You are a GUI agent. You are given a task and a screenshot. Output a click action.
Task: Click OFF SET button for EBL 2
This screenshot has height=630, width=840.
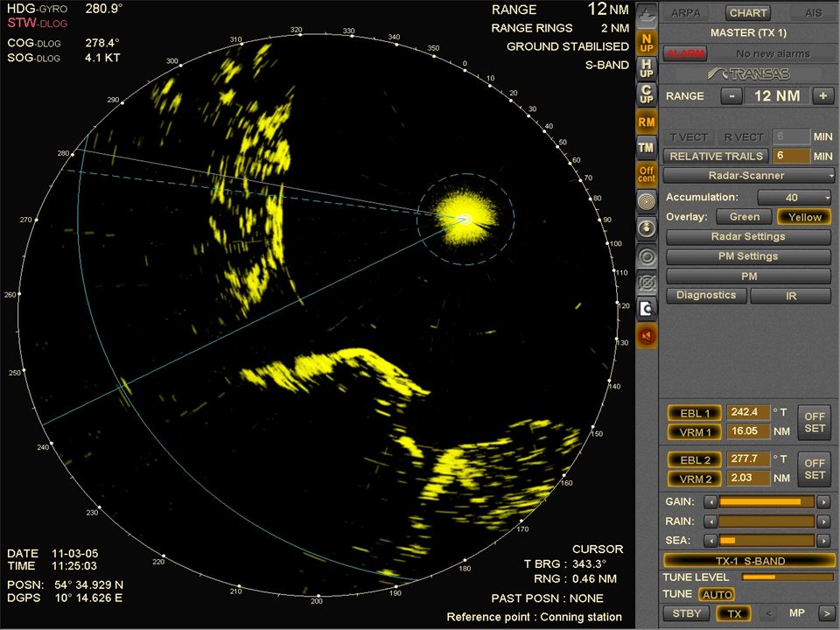(x=815, y=469)
